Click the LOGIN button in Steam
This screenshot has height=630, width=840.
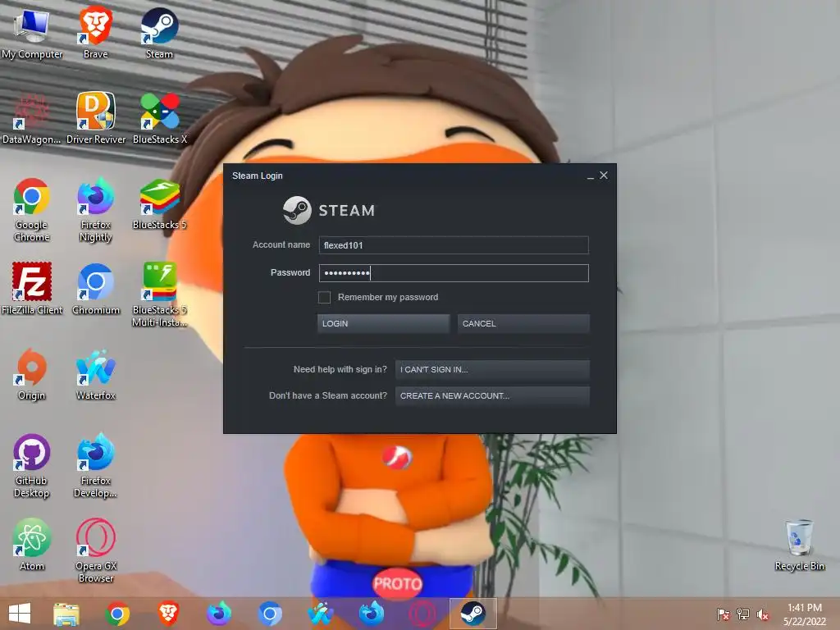click(x=384, y=323)
